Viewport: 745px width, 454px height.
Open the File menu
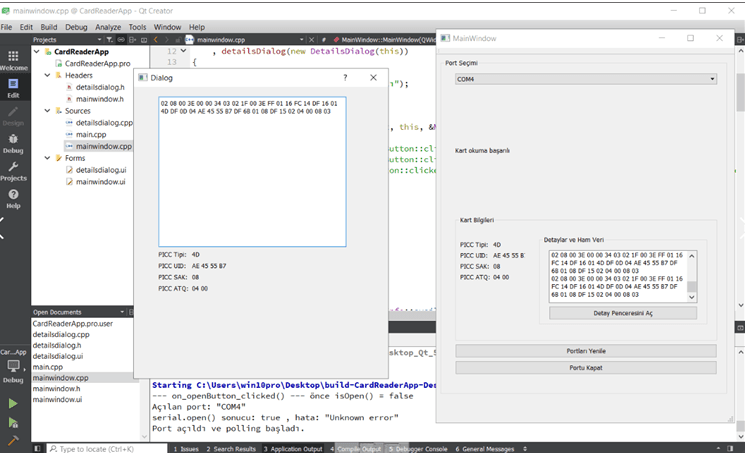pyautogui.click(x=7, y=27)
